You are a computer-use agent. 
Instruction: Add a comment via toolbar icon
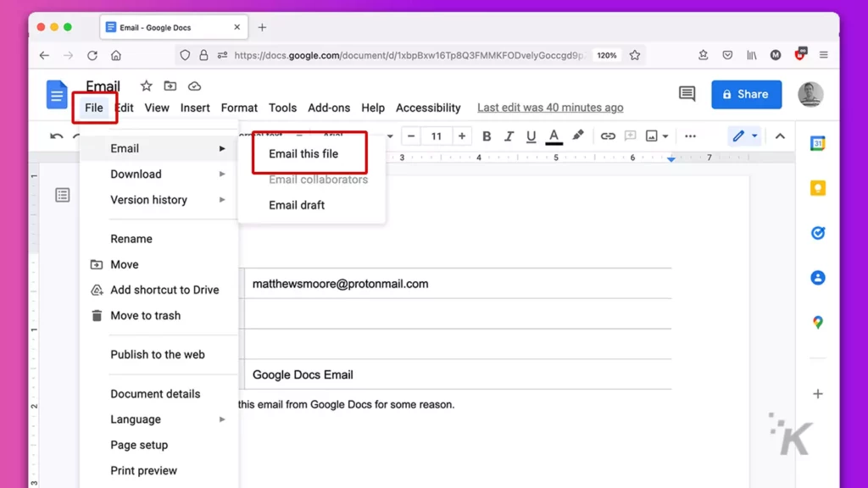click(x=630, y=136)
